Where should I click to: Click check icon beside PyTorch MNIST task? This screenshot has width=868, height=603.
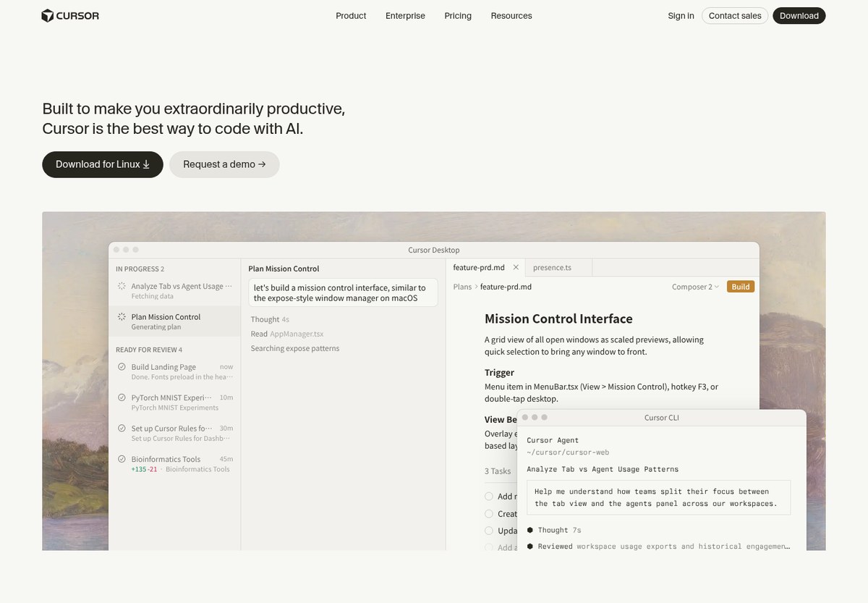122,397
